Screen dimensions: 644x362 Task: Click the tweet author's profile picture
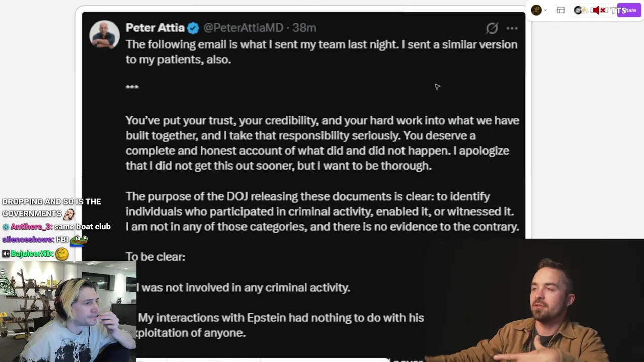click(x=104, y=35)
